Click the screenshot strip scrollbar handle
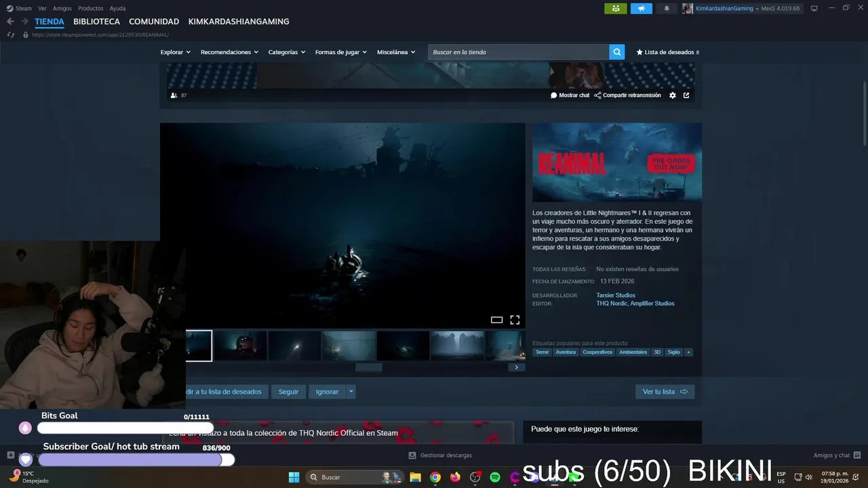Screen dimensions: 868x488 tap(369, 367)
